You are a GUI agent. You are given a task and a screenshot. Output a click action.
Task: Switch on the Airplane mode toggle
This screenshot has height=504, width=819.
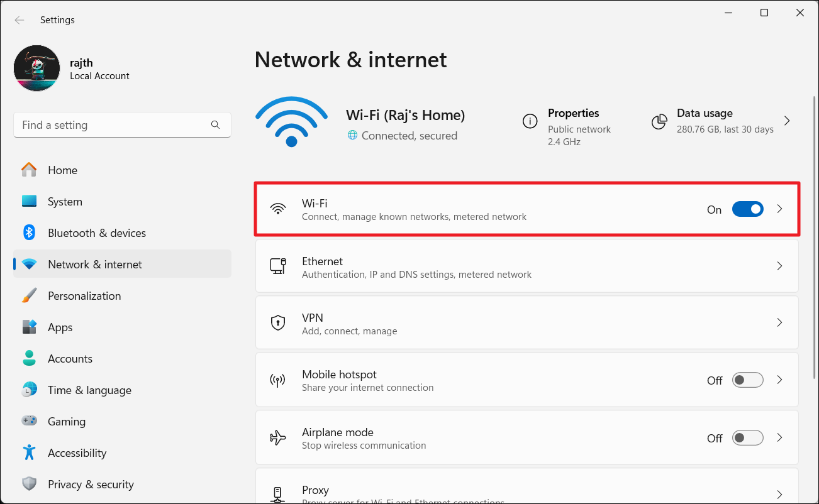(x=747, y=437)
